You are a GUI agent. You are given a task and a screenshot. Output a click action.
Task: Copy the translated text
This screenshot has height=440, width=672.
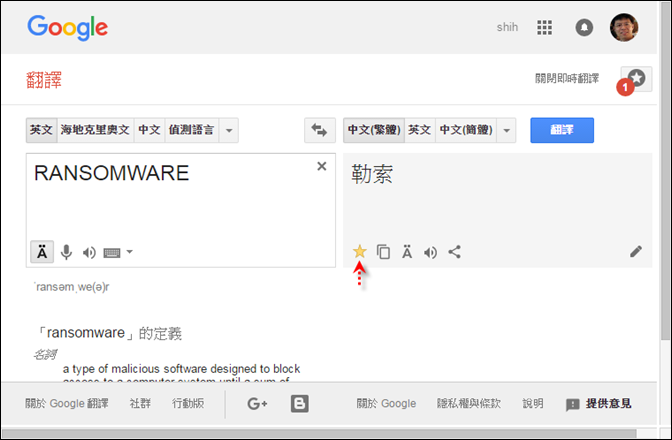click(x=383, y=252)
